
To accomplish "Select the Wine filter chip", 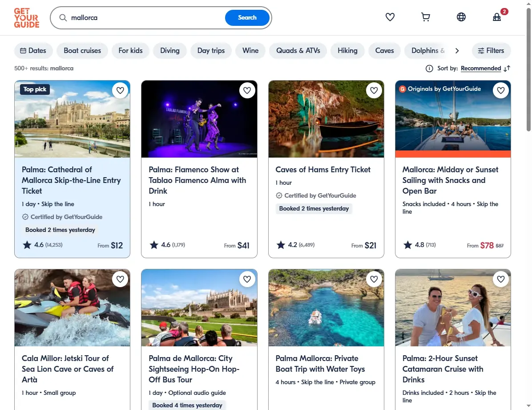I will [250, 51].
